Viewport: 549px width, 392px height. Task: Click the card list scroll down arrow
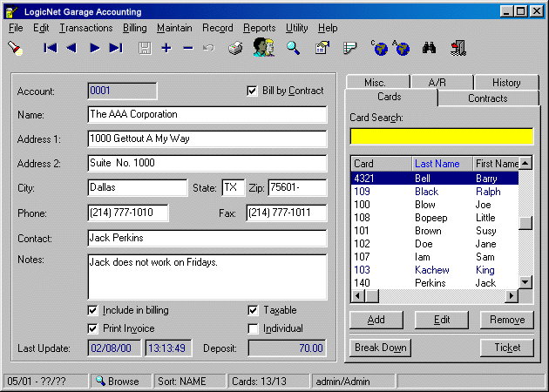coord(525,282)
